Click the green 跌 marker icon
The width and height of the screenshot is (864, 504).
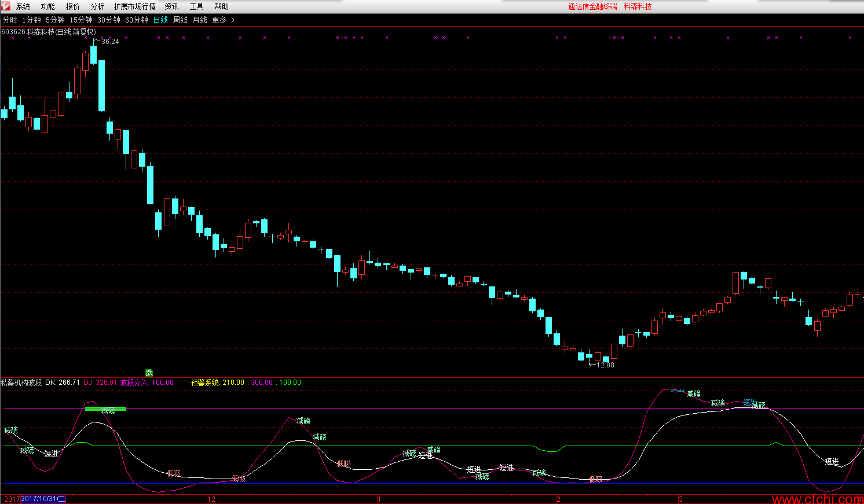click(149, 373)
